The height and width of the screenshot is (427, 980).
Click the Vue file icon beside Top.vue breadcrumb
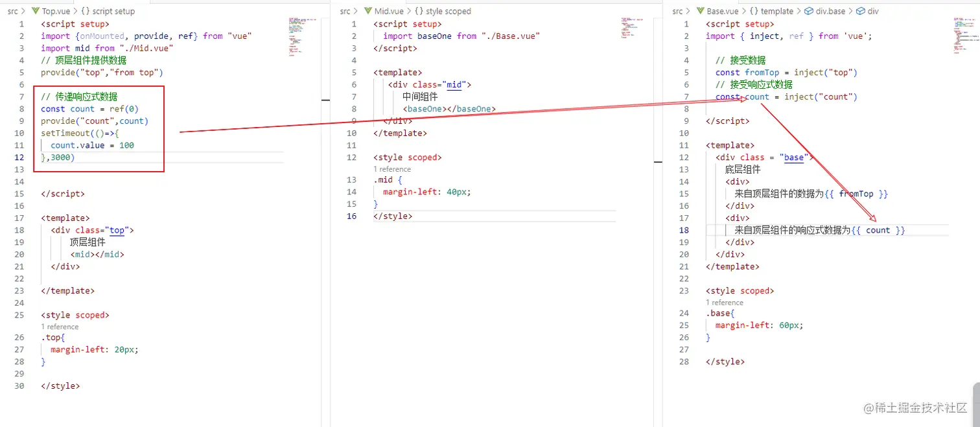click(x=36, y=11)
